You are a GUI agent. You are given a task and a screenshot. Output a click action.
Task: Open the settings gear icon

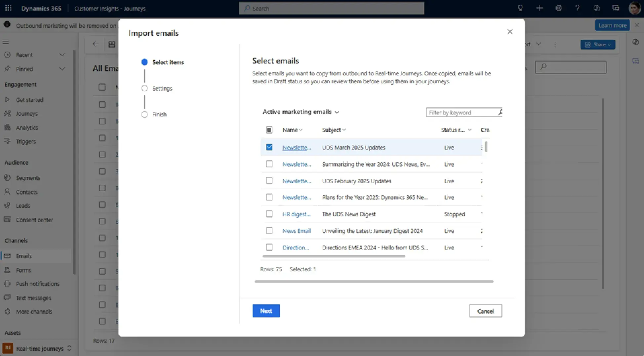(558, 8)
